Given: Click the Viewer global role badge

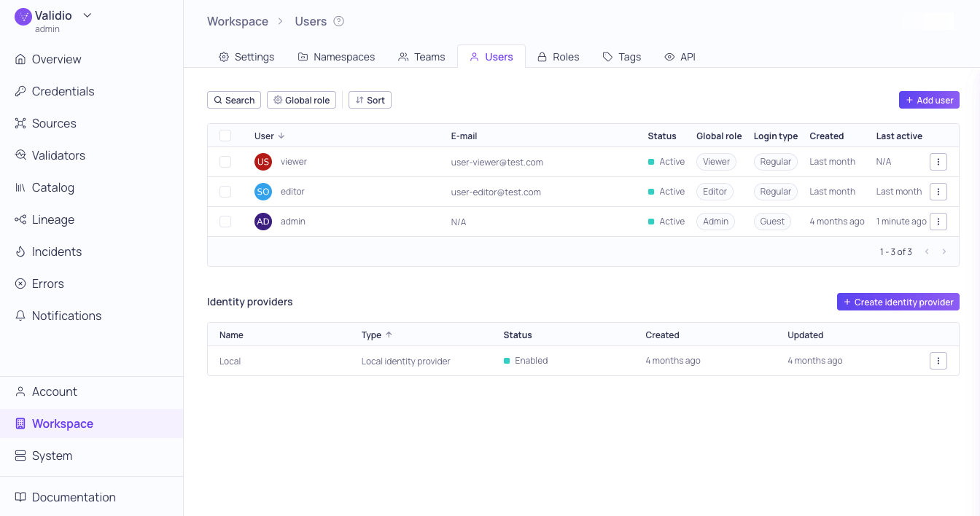Looking at the screenshot, I should (x=716, y=162).
